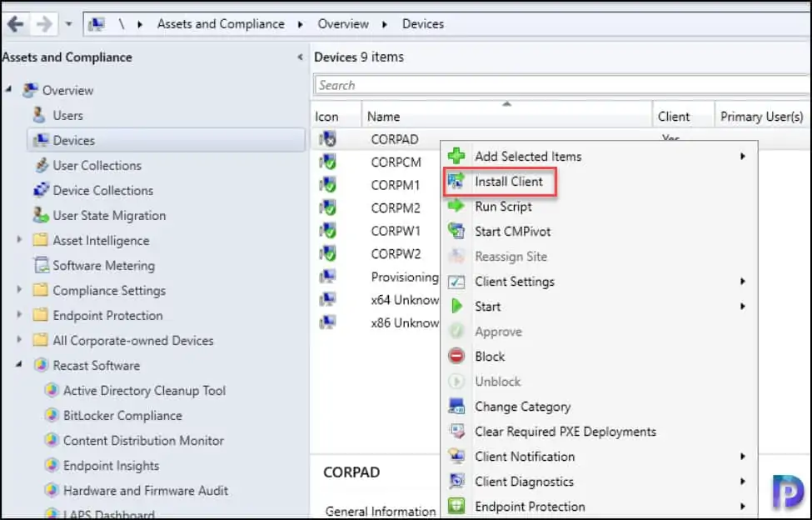The height and width of the screenshot is (520, 812).
Task: Expand All Corporate-owned Devices folder
Action: pos(19,340)
